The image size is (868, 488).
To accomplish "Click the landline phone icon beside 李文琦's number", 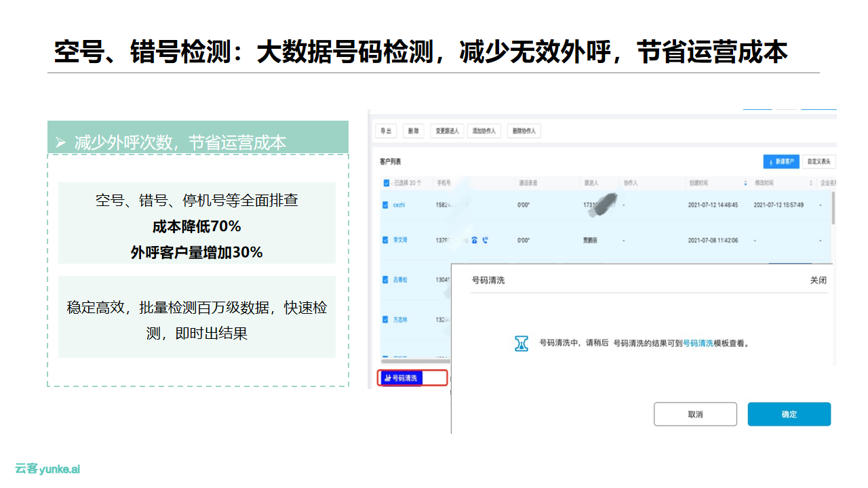I will point(475,240).
